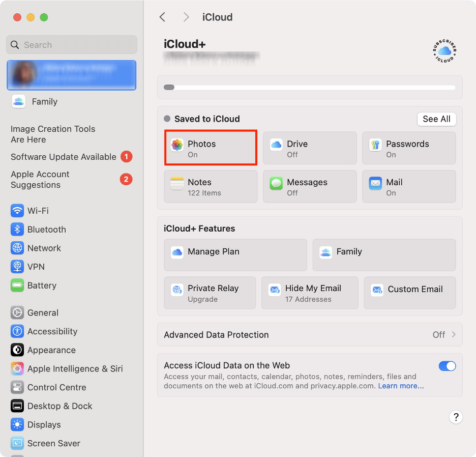
Task: Open Hide My Email settings
Action: coord(309,293)
